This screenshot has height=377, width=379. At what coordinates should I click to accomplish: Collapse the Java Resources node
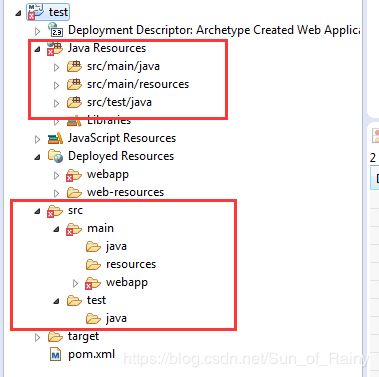[37, 49]
